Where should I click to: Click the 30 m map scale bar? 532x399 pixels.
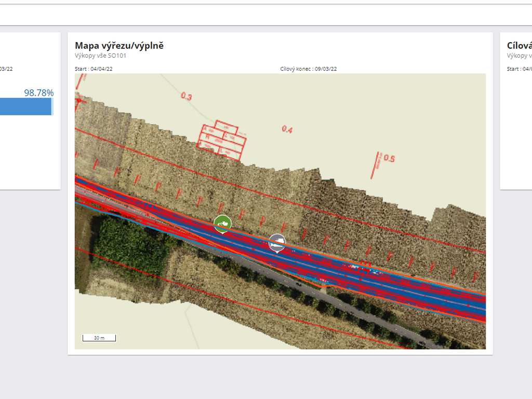point(99,338)
